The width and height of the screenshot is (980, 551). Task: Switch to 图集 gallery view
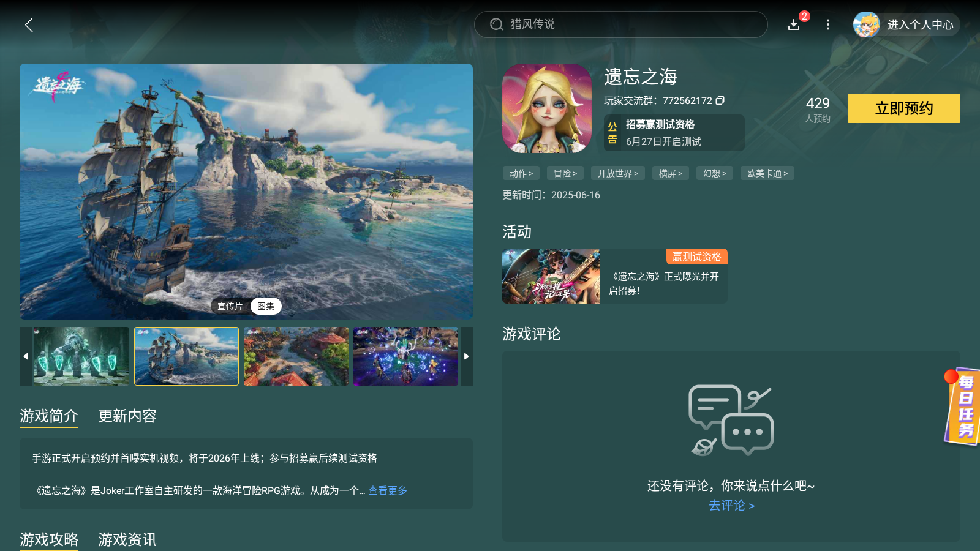[x=266, y=306]
